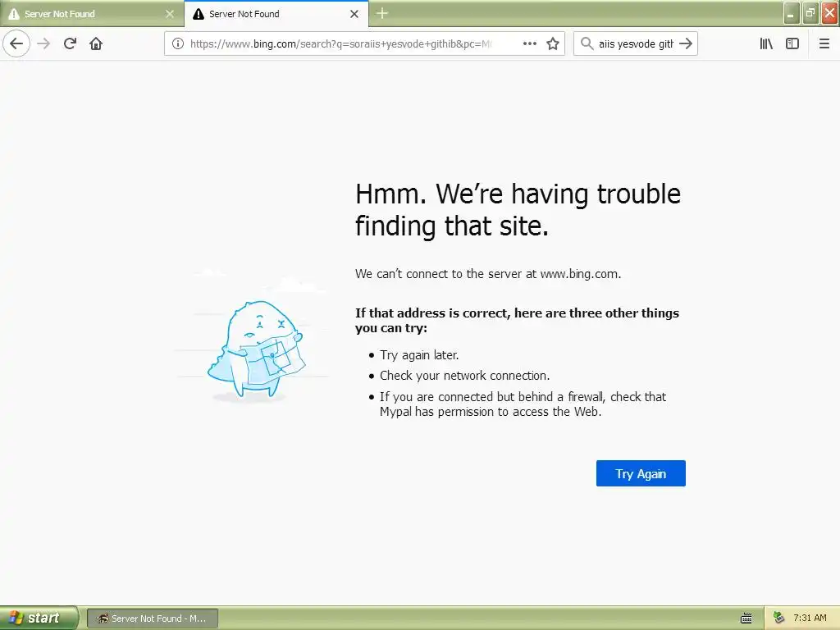Open the Windows Start menu
The width and height of the screenshot is (840, 630).
pyautogui.click(x=39, y=619)
